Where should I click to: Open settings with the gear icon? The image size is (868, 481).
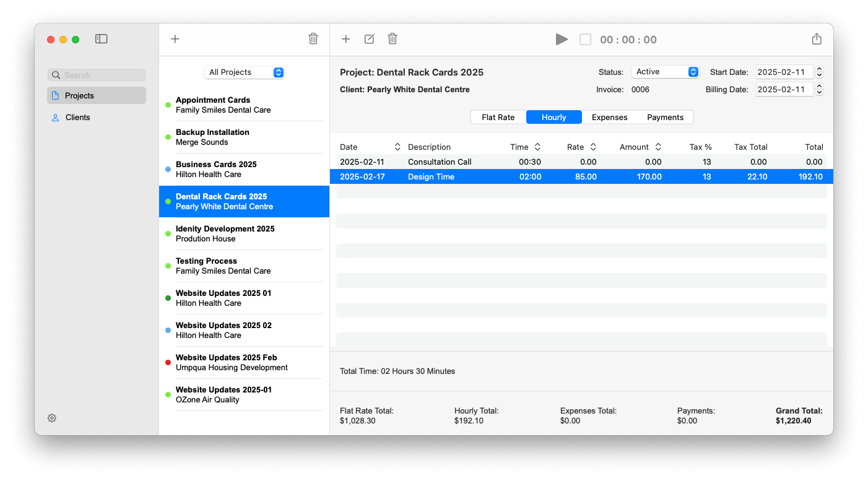(51, 418)
